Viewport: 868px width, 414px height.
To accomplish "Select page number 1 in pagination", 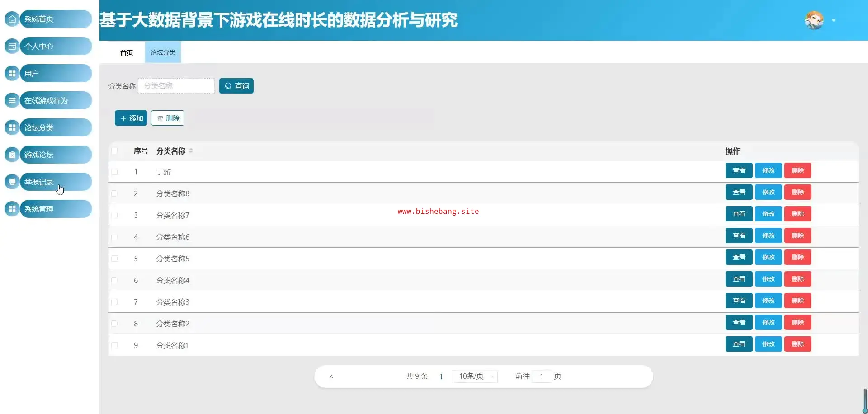I will pyautogui.click(x=441, y=376).
